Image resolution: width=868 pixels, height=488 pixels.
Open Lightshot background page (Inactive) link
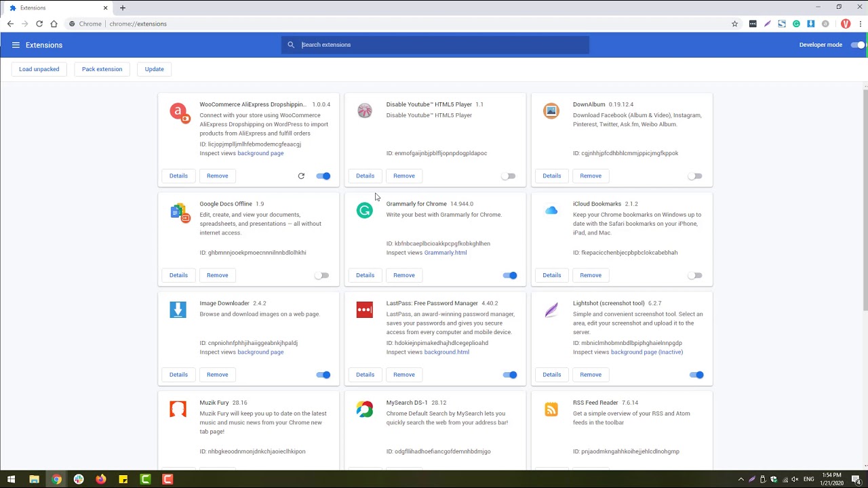[647, 352]
